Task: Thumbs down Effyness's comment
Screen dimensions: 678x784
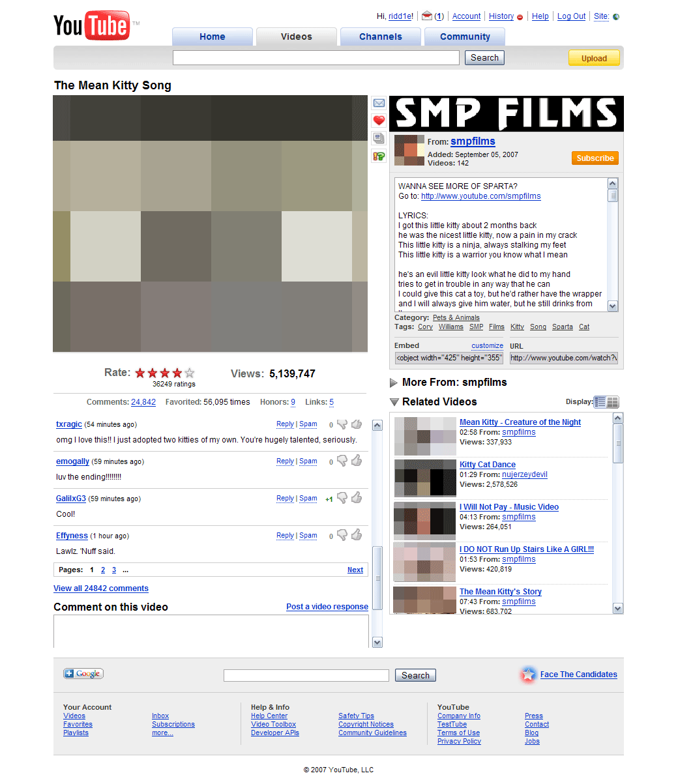Action: pyautogui.click(x=342, y=536)
